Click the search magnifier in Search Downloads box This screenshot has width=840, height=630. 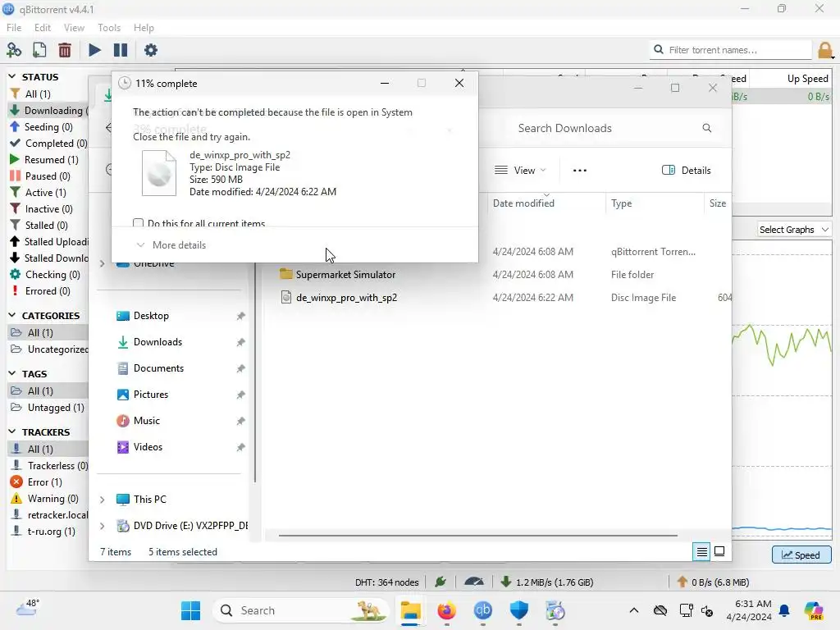click(707, 128)
